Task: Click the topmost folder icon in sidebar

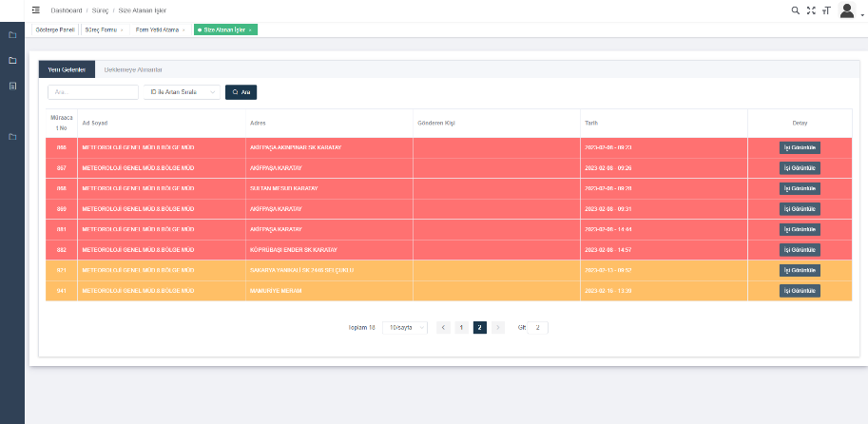Action: pos(12,35)
